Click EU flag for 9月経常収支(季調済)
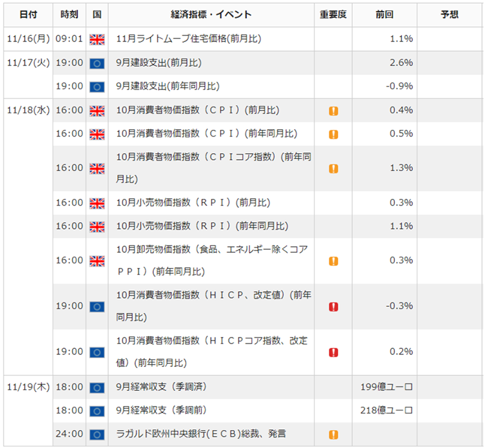485x448 pixels. (x=97, y=388)
